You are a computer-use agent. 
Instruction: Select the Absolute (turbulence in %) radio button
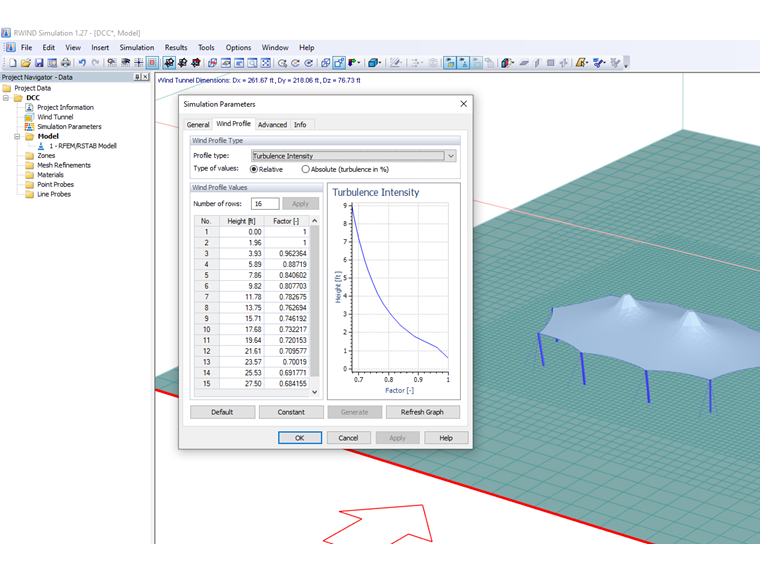pos(305,169)
